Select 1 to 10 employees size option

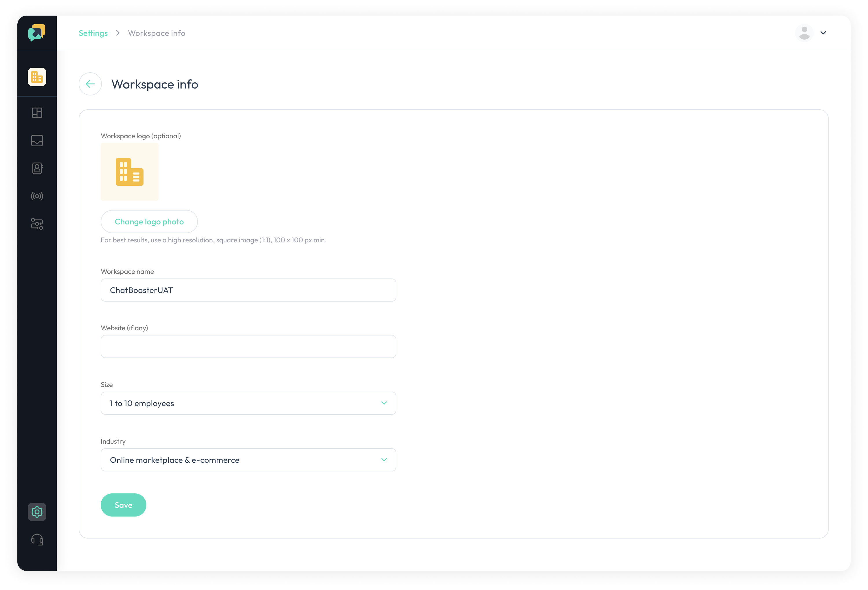[248, 403]
